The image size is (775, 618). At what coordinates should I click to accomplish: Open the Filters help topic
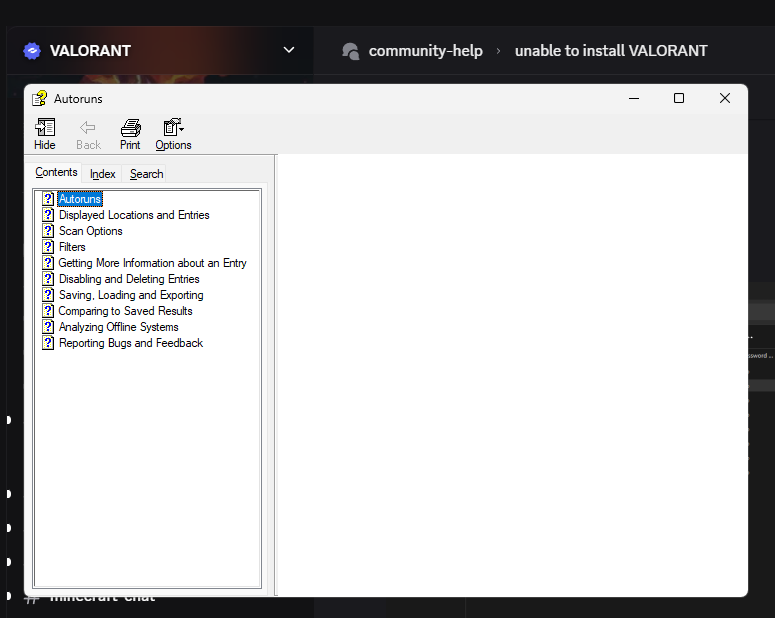pyautogui.click(x=72, y=247)
